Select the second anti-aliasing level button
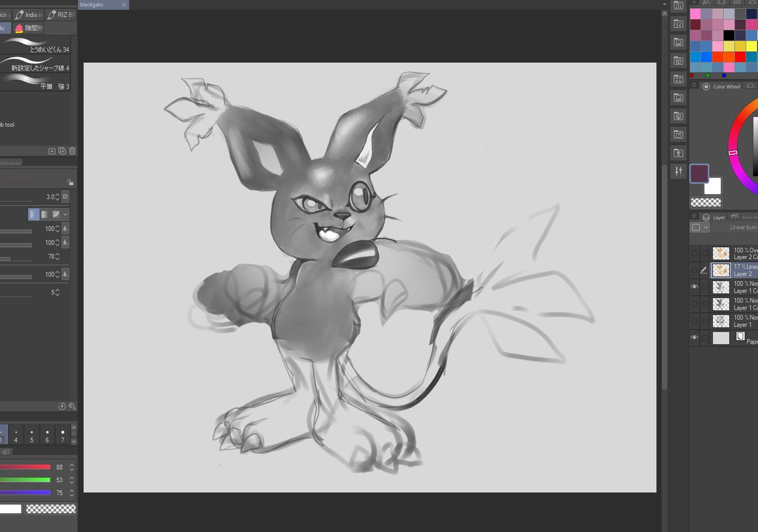Viewport: 758px width, 532px height. coord(45,214)
